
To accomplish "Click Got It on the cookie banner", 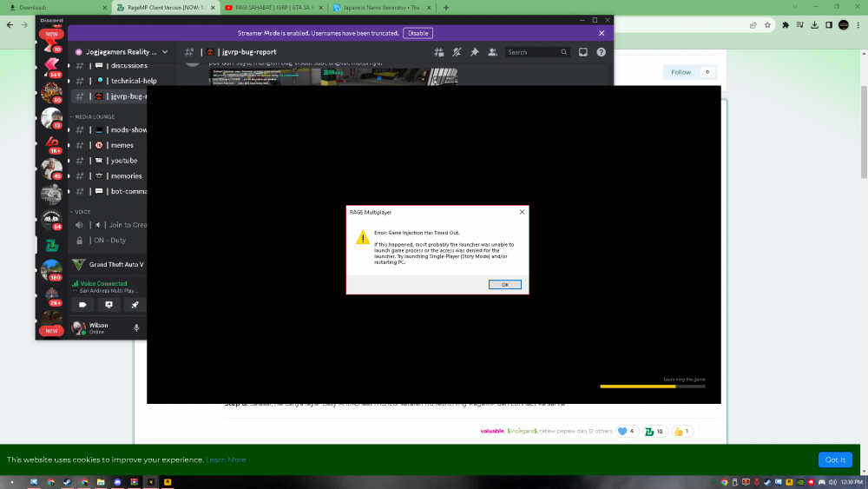I will click(835, 459).
